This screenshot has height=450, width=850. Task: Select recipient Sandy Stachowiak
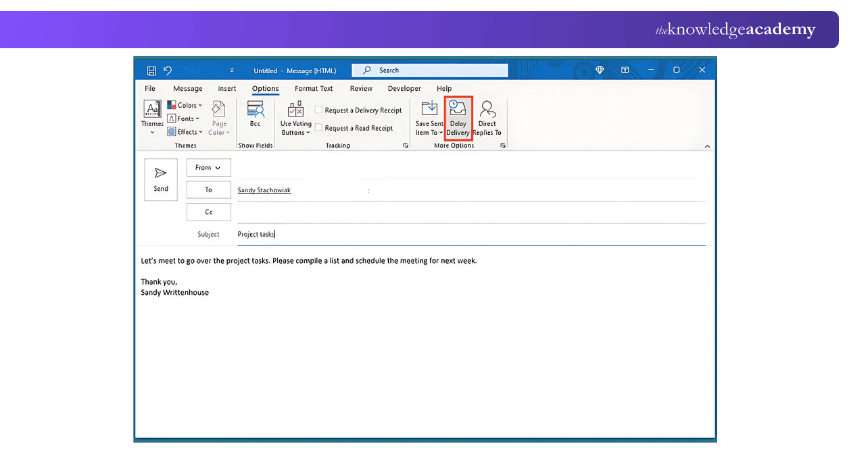click(x=264, y=190)
